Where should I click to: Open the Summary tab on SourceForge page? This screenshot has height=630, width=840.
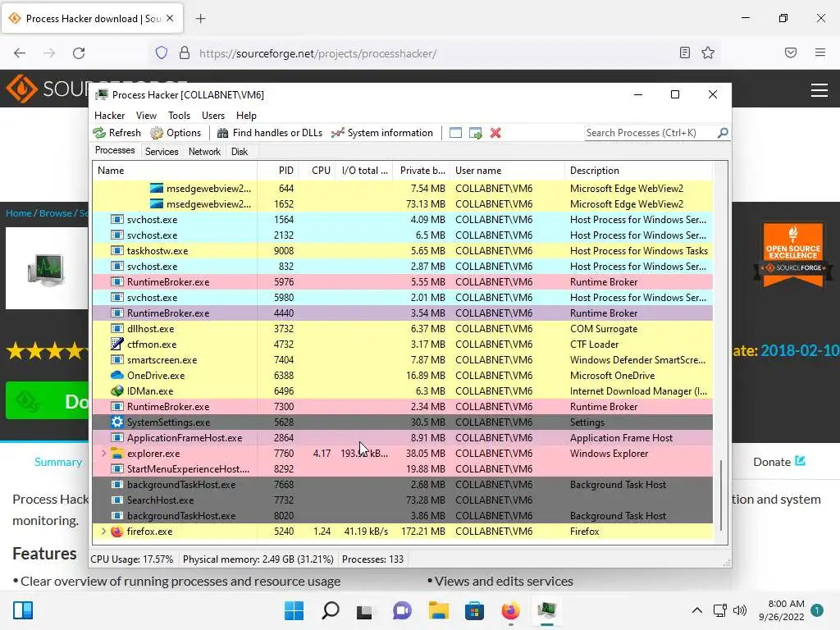point(58,462)
